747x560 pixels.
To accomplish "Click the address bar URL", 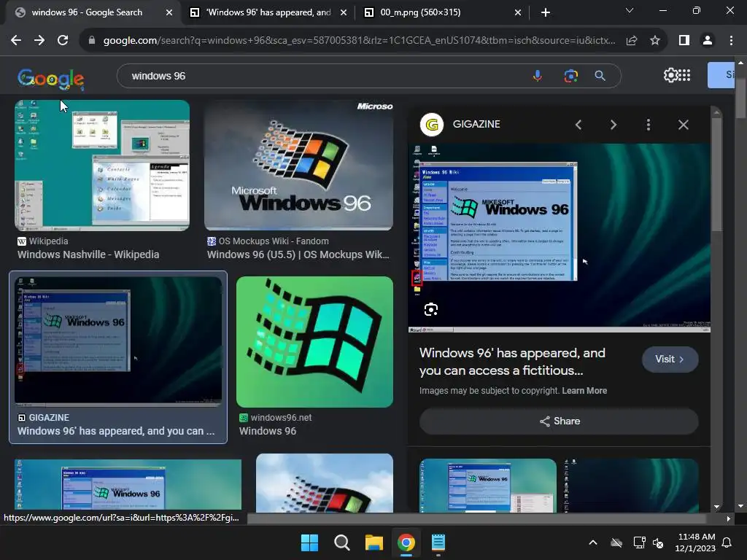I will pyautogui.click(x=359, y=41).
